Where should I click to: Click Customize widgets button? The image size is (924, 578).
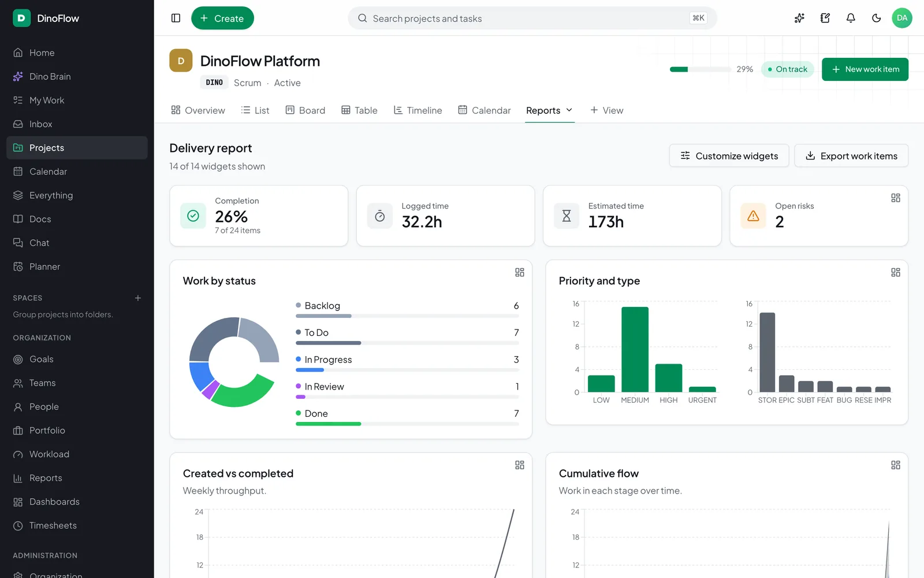tap(729, 155)
